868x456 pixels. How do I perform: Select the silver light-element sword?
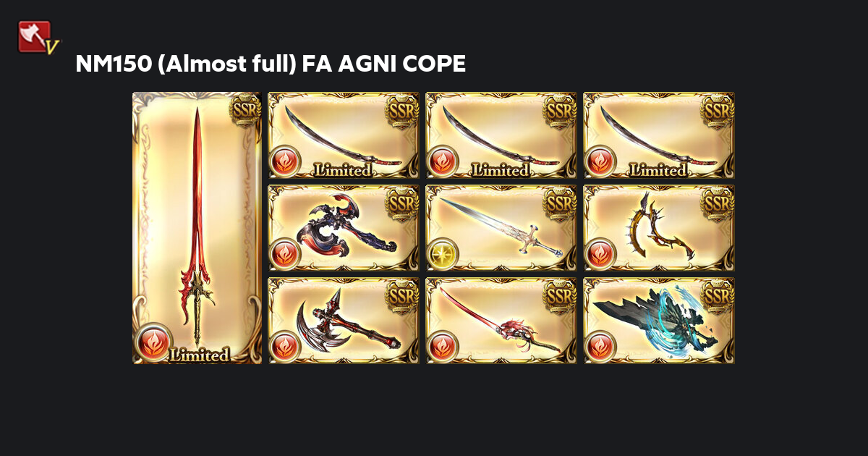[501, 228]
